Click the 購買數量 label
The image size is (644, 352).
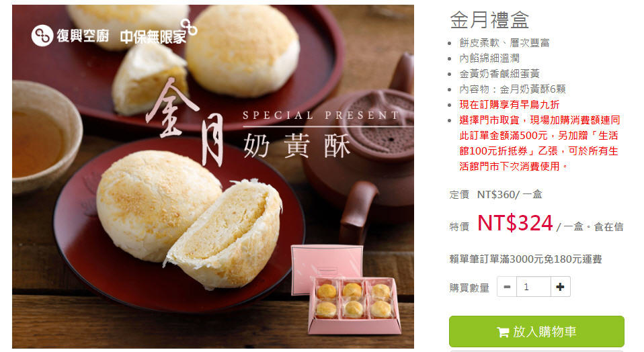pos(469,288)
